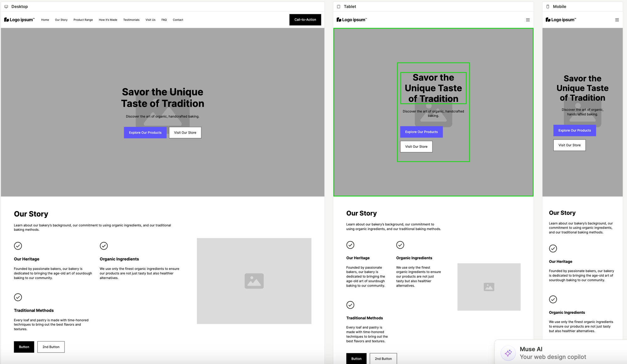The image size is (627, 364).
Task: Select the Our Story heading in Mobile preview
Action: (562, 213)
